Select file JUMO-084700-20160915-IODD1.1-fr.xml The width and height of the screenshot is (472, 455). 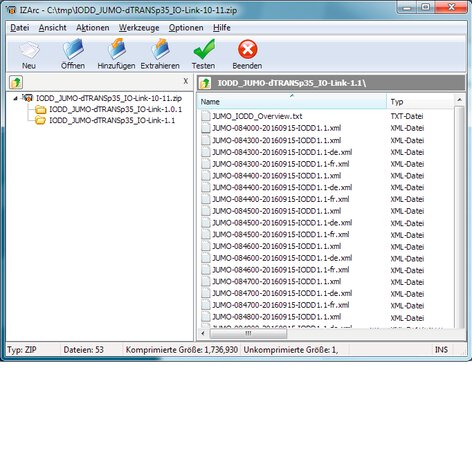(281, 305)
